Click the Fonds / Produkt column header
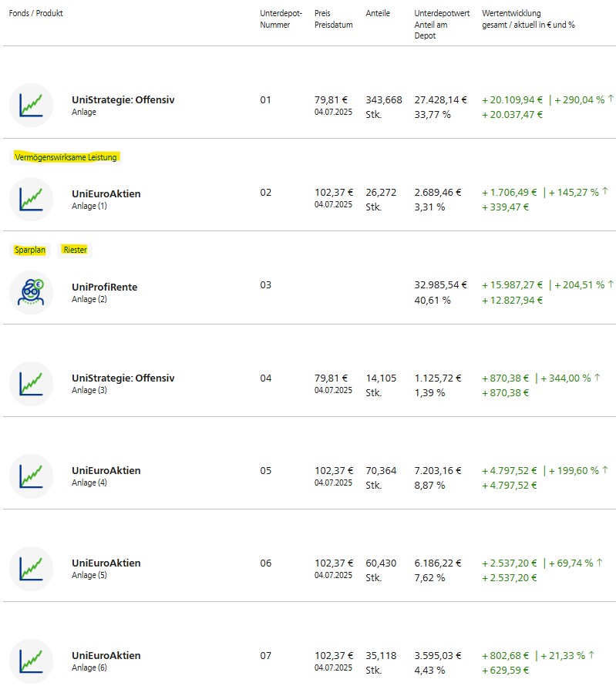 [35, 14]
